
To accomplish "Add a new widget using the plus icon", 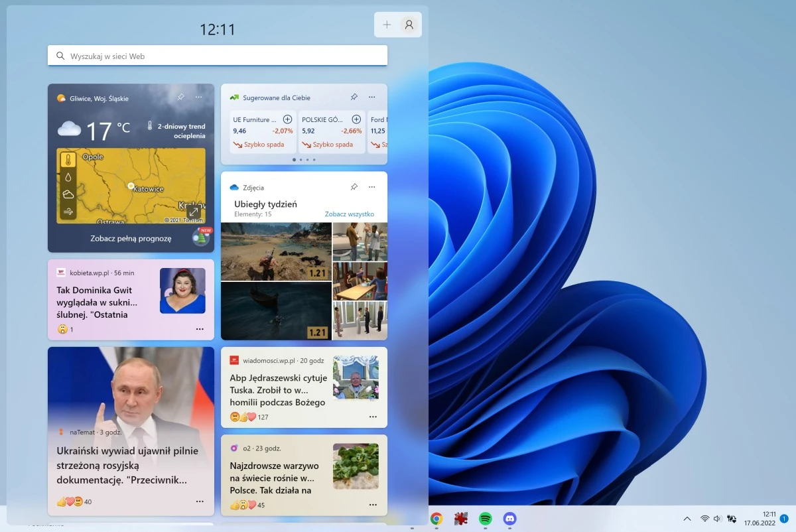I will point(387,24).
